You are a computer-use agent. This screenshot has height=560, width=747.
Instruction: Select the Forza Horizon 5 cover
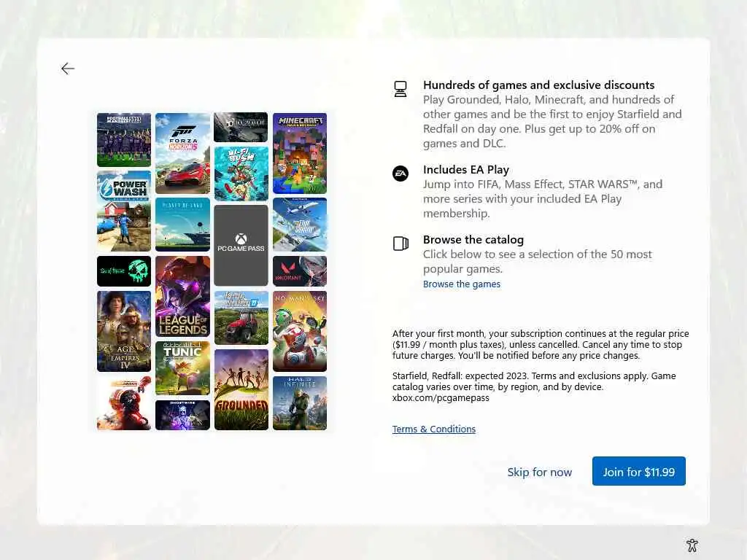182,153
